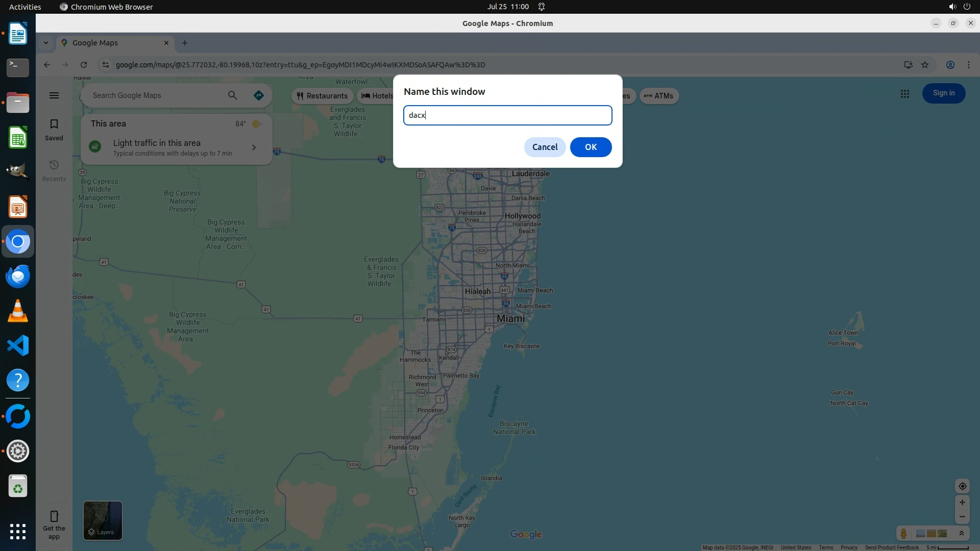Select the Restaurants category chip
Screen dimensions: 980x551
tap(322, 96)
